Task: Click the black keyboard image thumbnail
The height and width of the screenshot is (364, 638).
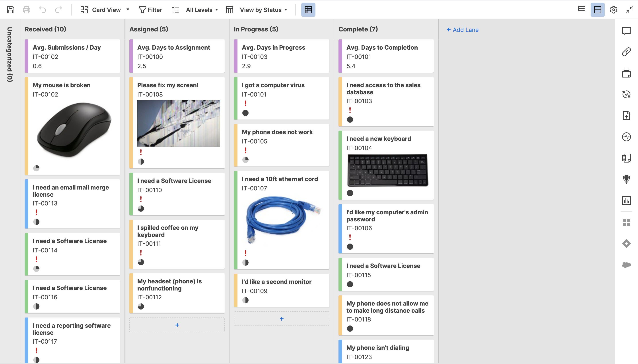Action: (x=388, y=170)
